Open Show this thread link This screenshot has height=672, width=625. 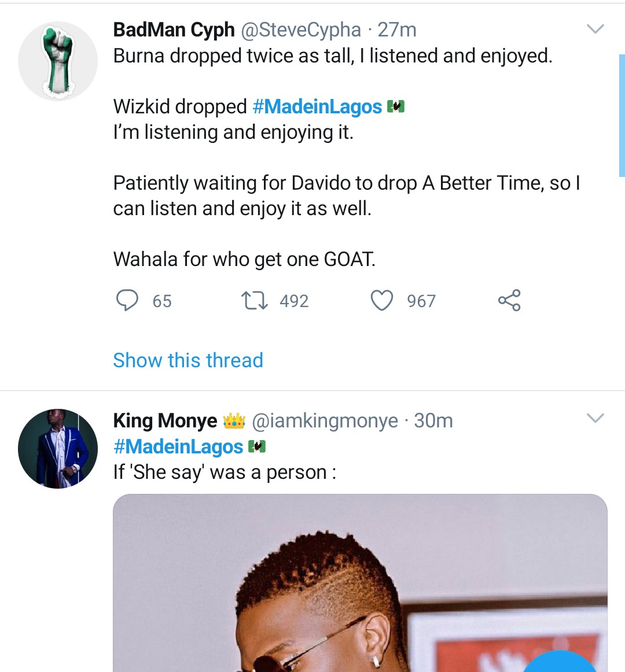pos(188,360)
